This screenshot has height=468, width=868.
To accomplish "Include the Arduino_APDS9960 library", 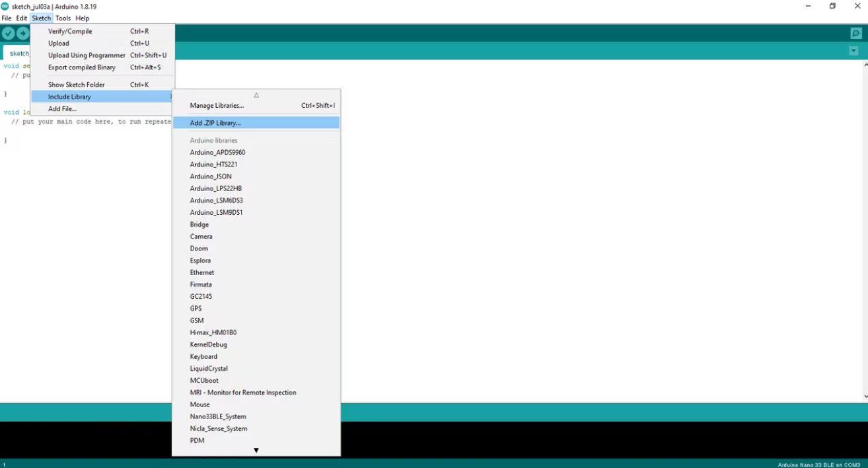I will pyautogui.click(x=256, y=153).
